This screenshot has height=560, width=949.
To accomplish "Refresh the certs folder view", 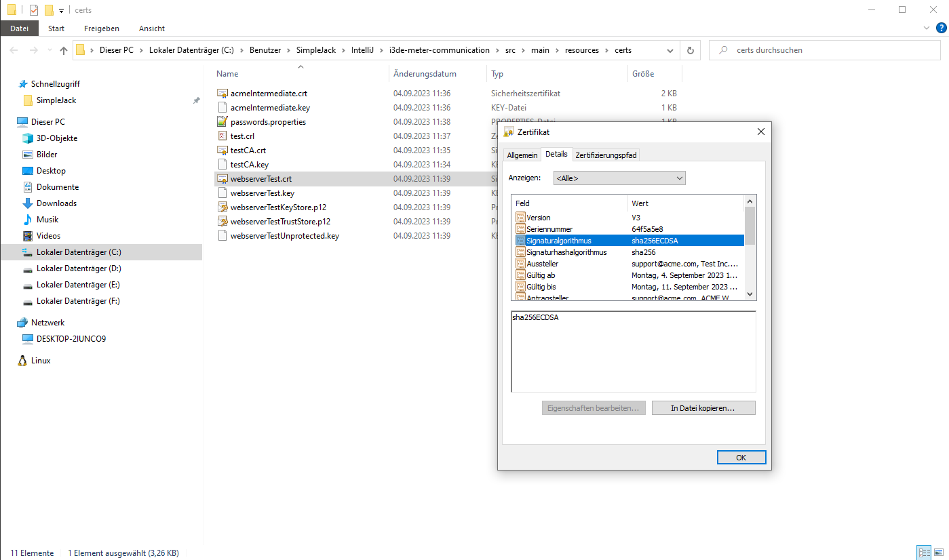I will 691,50.
